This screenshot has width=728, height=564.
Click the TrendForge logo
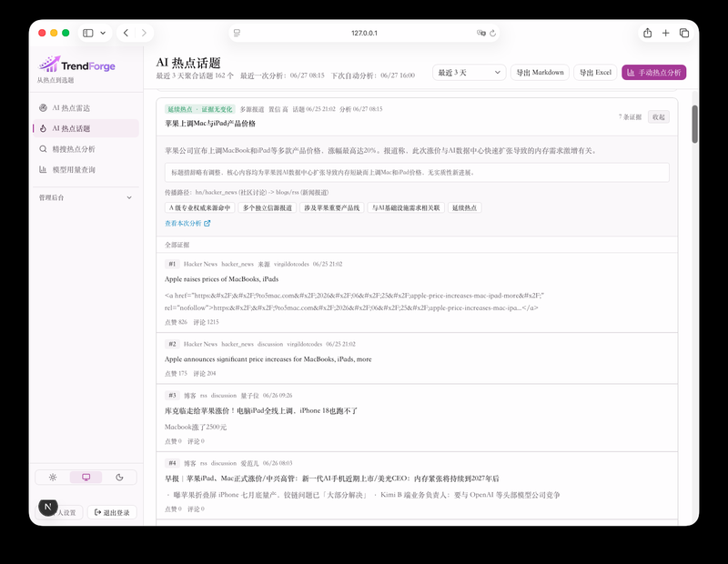76,65
